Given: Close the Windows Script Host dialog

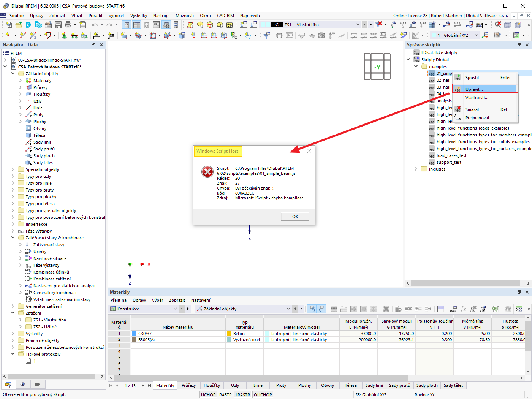Looking at the screenshot, I should point(309,151).
